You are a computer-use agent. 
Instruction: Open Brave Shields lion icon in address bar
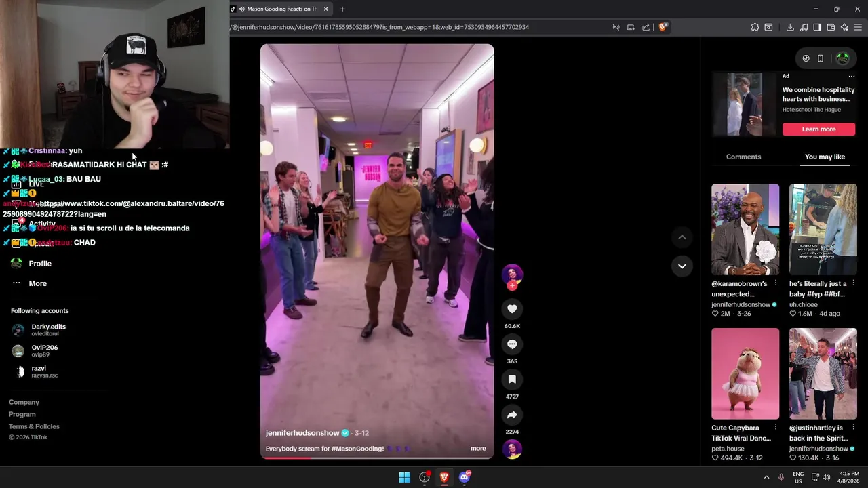pos(663,27)
